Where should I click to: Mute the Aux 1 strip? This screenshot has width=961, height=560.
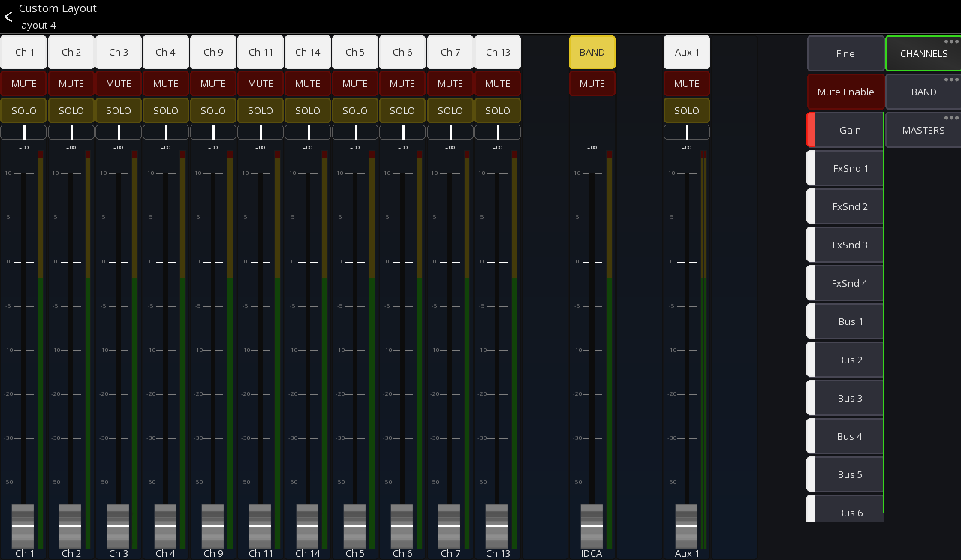[x=687, y=83]
